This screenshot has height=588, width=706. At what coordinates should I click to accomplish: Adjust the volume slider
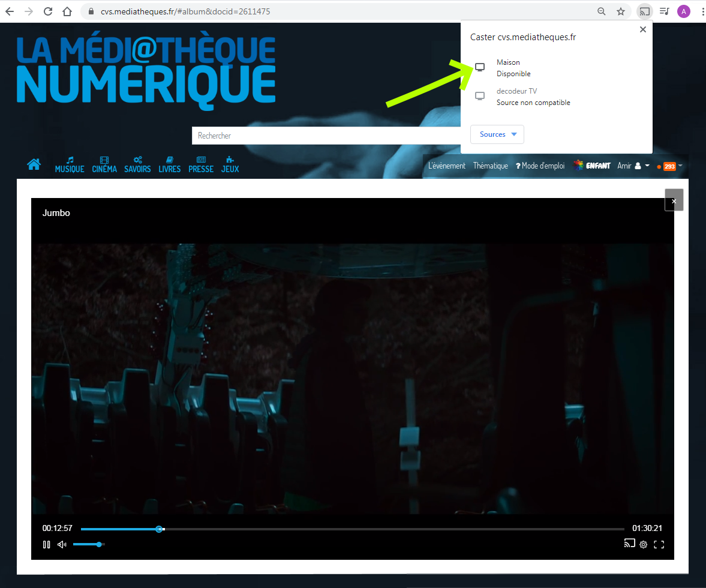[x=89, y=544]
